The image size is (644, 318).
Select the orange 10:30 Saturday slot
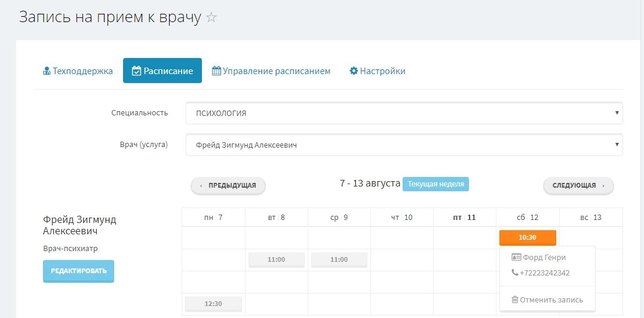(528, 237)
